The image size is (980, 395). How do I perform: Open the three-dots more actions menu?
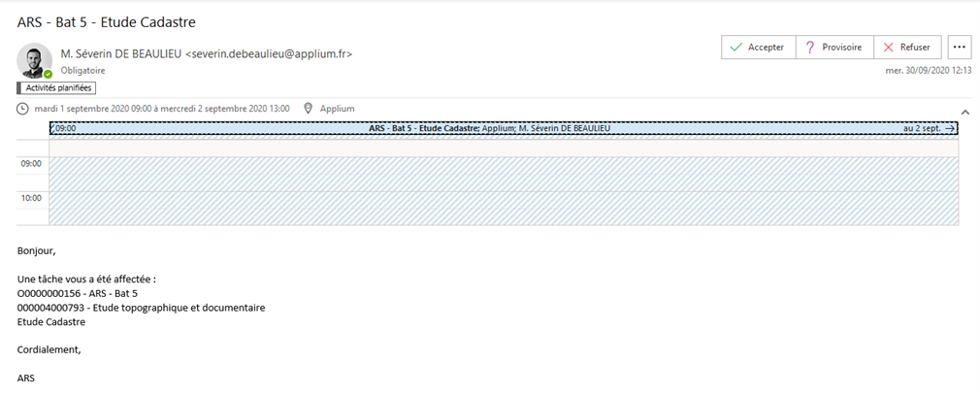(960, 48)
